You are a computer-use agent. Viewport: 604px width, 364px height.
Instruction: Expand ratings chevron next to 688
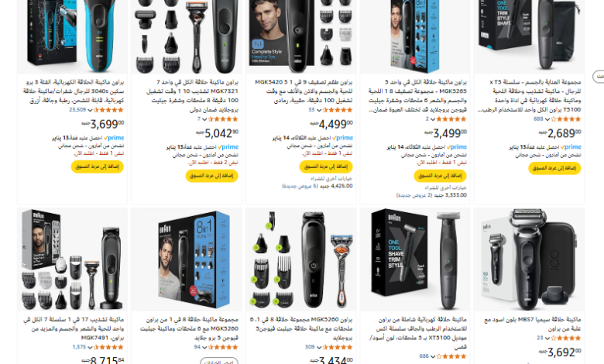coord(547,119)
